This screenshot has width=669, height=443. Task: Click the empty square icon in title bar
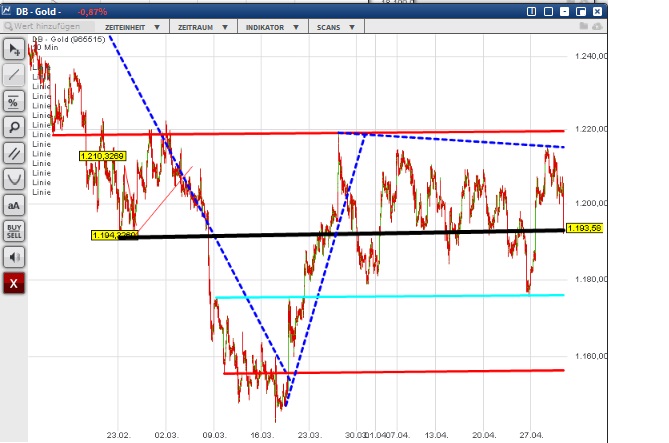point(548,12)
